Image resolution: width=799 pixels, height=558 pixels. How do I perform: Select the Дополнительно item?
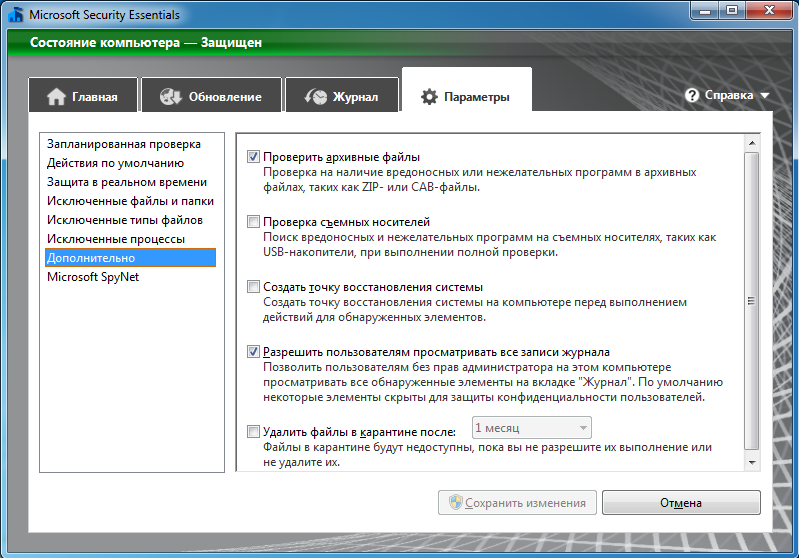coord(130,257)
